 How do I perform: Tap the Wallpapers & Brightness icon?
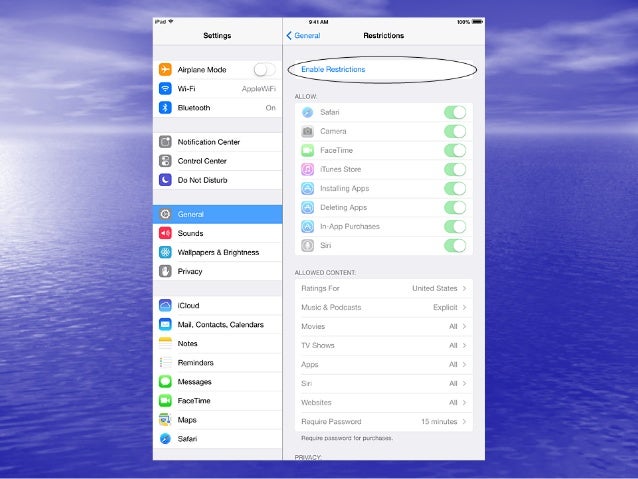165,252
